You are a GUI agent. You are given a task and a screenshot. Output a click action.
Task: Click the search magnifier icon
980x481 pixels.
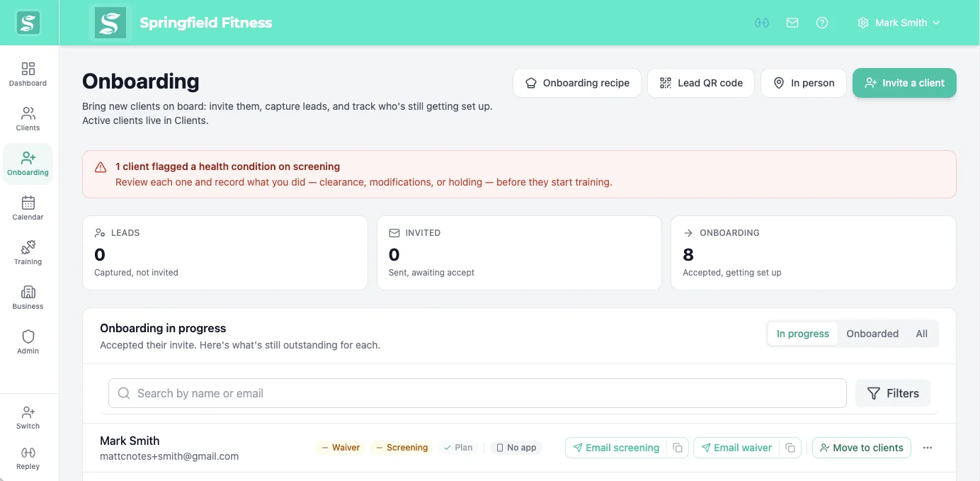click(124, 393)
